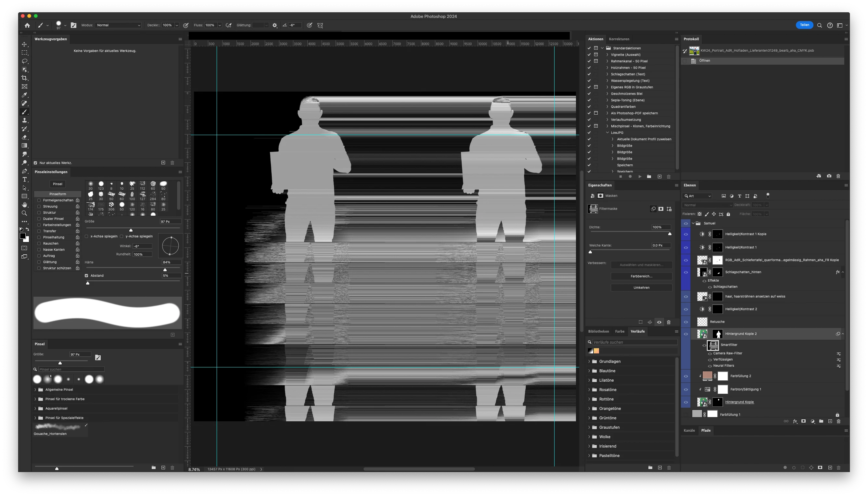This screenshot has height=496, width=868.
Task: Add layer mask in Ebenen panel
Action: [804, 421]
